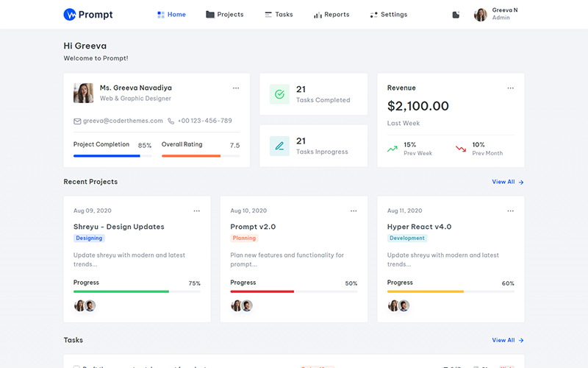Click View All for Recent Projects
The height and width of the screenshot is (368, 588).
[507, 182]
